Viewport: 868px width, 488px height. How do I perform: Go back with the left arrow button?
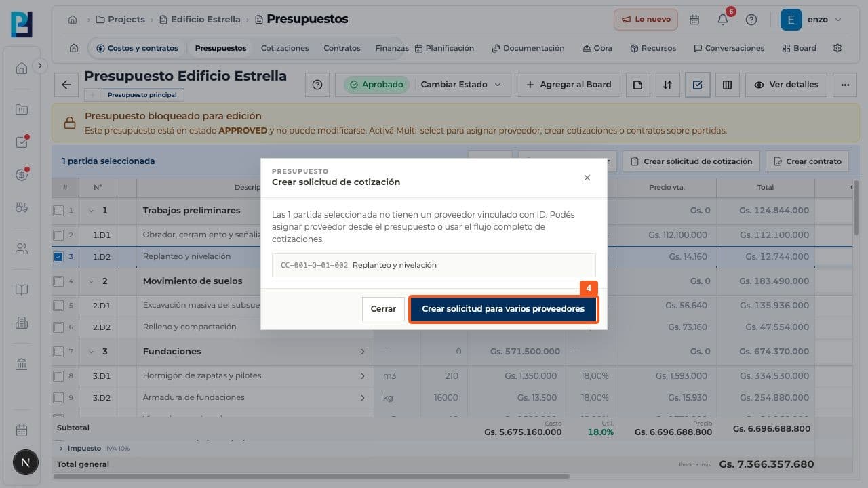(x=66, y=85)
